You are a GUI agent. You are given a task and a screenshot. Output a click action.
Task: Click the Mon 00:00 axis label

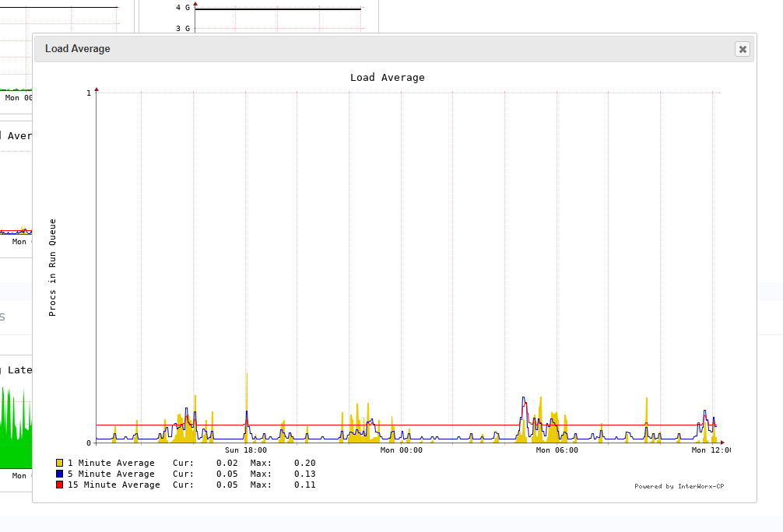point(400,450)
